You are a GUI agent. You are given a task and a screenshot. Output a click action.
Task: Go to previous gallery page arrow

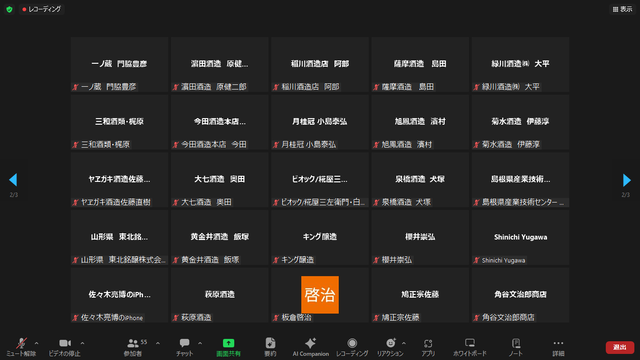[x=13, y=180]
